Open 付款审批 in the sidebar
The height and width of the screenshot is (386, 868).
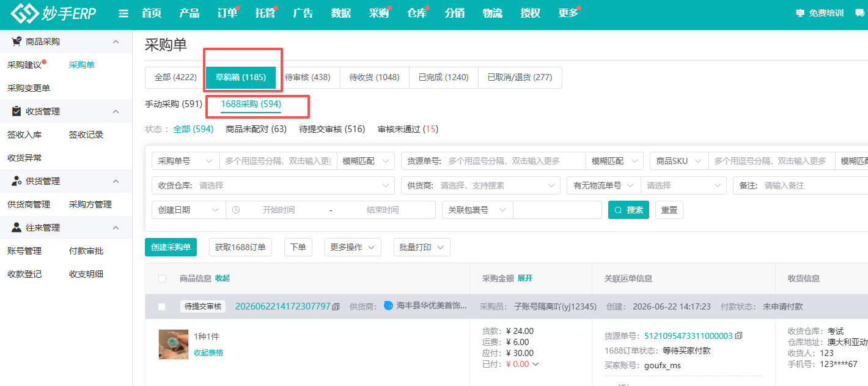click(x=86, y=251)
